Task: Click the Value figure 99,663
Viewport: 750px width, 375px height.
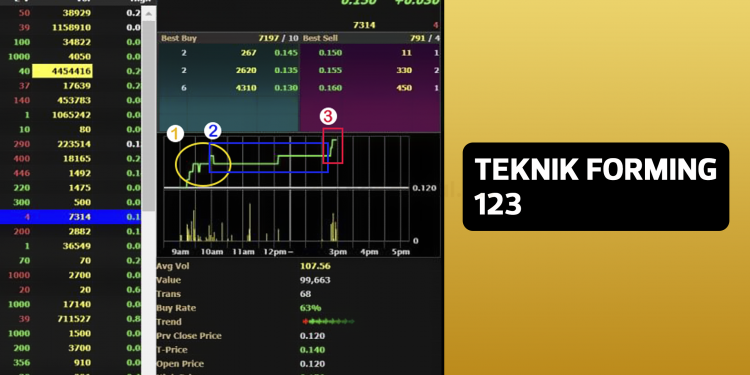Action: 315,280
